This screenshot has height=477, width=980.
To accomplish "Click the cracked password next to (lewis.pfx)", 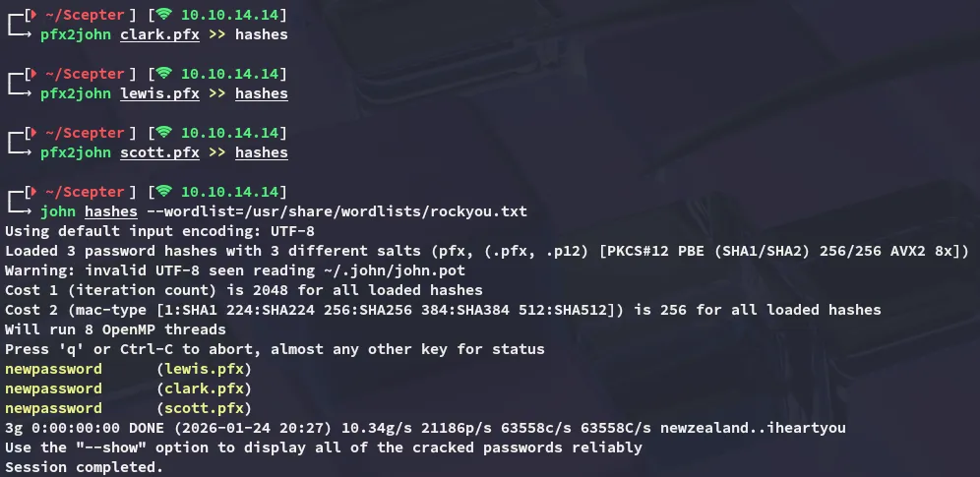I will 53,369.
